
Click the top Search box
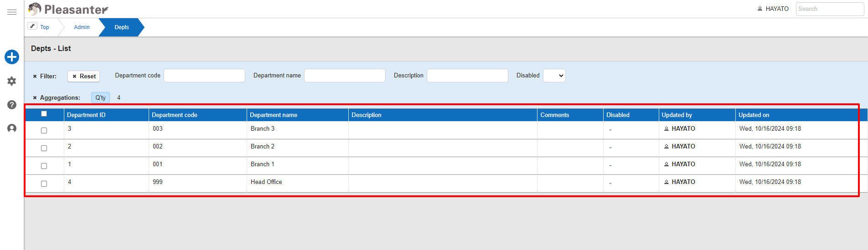830,9
